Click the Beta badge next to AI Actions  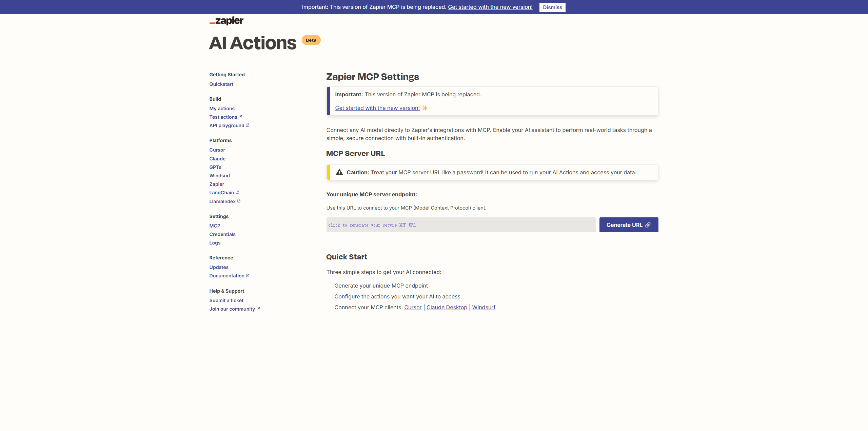311,40
